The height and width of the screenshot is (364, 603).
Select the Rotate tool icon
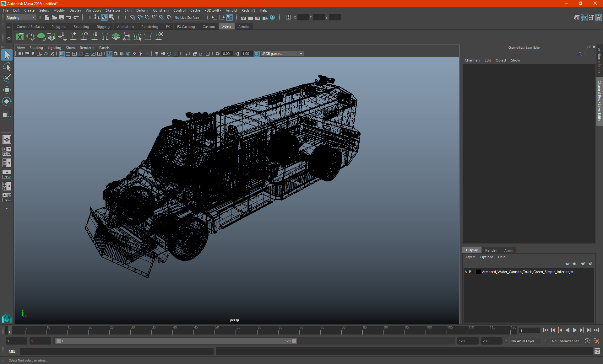7,101
